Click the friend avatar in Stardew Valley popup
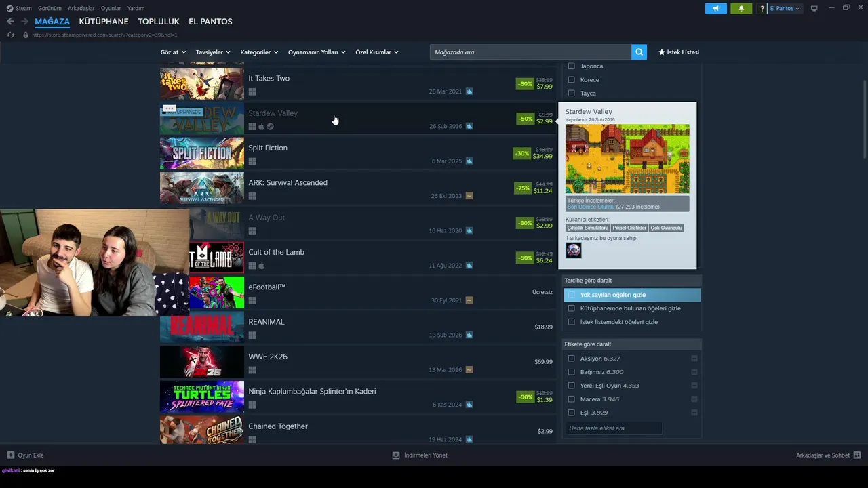Viewport: 868px width, 488px height. tap(574, 250)
